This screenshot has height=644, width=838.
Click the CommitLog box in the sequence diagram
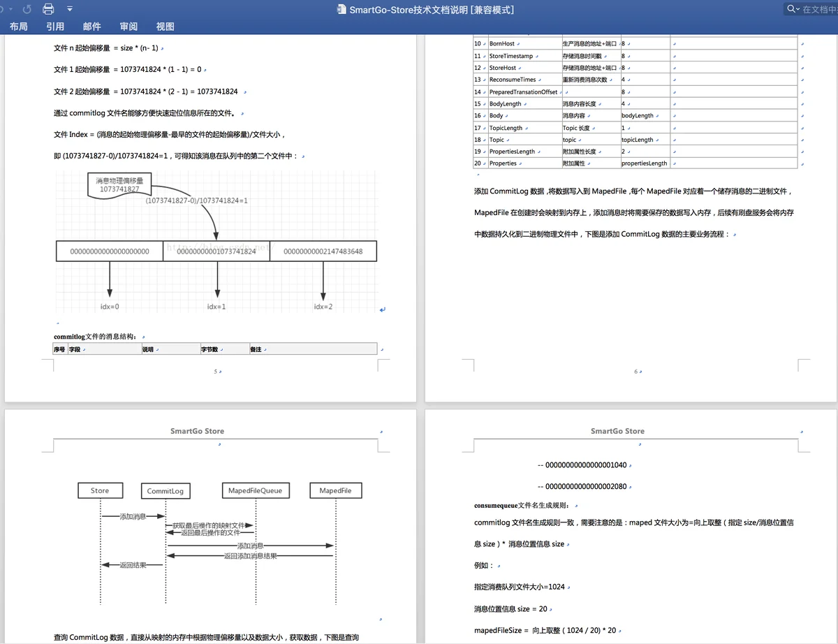(x=166, y=491)
